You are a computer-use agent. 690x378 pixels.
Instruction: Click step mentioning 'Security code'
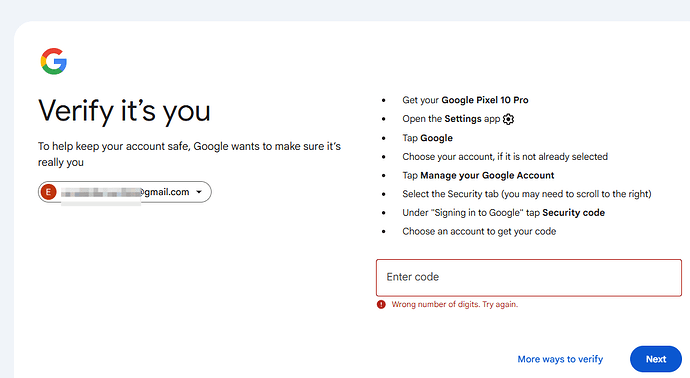pyautogui.click(x=503, y=213)
